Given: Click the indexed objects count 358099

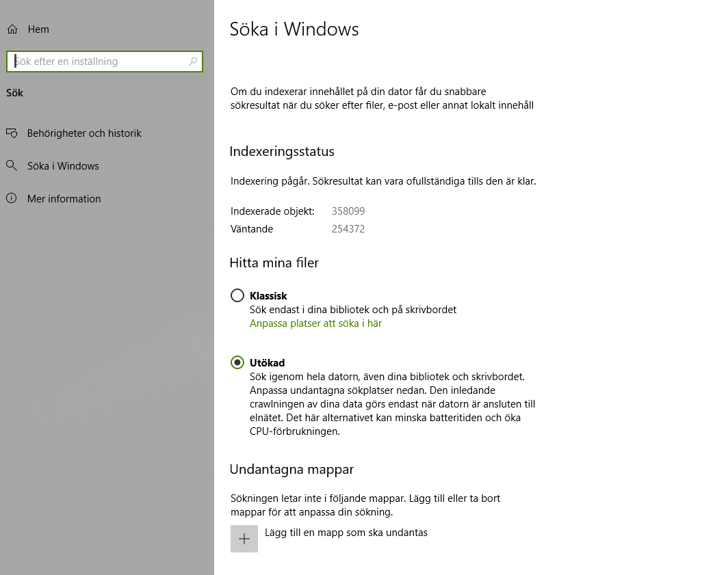Looking at the screenshot, I should tap(348, 211).
